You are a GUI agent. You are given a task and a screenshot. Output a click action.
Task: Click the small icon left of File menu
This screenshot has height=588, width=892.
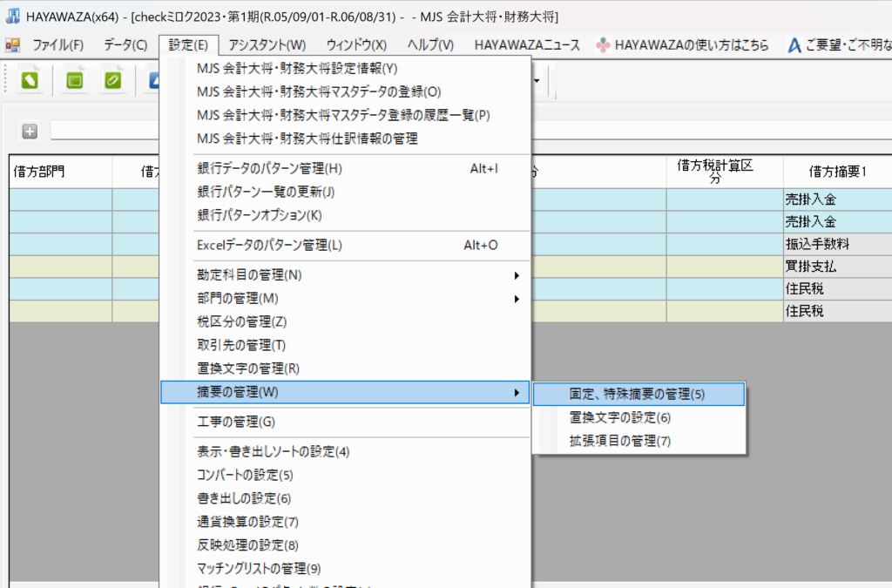(x=12, y=44)
